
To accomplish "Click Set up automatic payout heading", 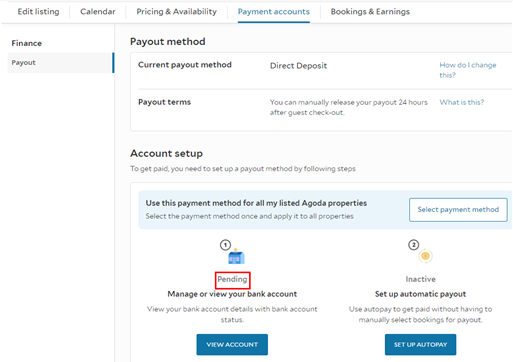I will coord(420,294).
